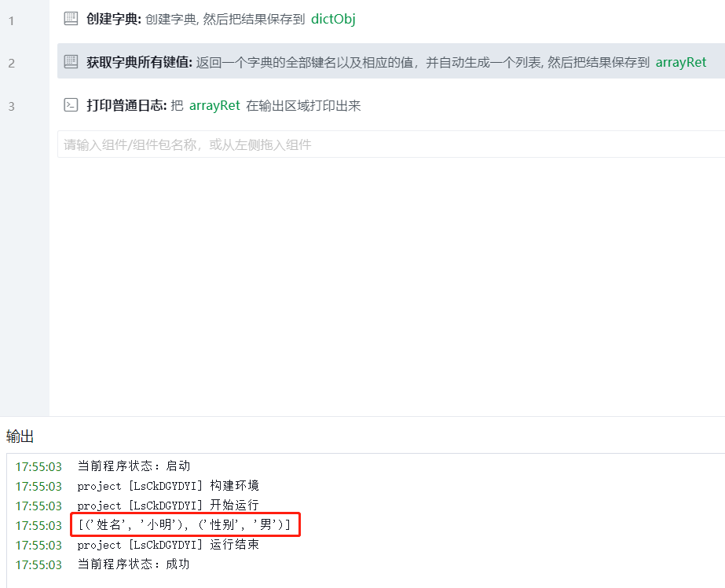Click the dictObj variable link
Viewport: 725px width, 588px height.
tap(333, 19)
